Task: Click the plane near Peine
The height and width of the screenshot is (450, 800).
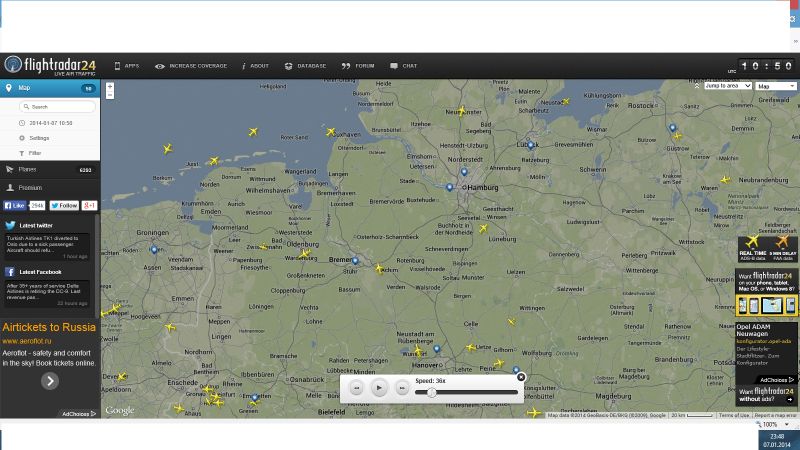Action: (x=498, y=363)
